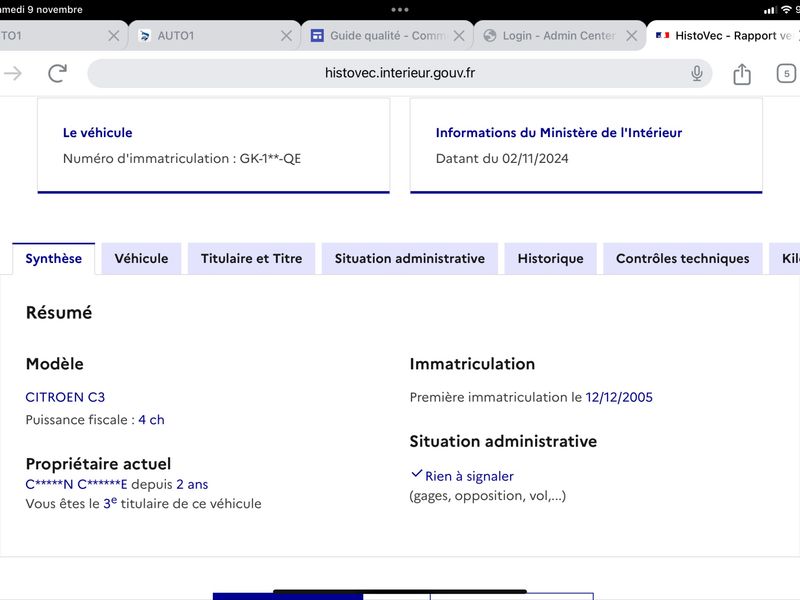Image resolution: width=800 pixels, height=600 pixels.
Task: Tap the French flag favicon on HistoVec tab
Action: (662, 35)
